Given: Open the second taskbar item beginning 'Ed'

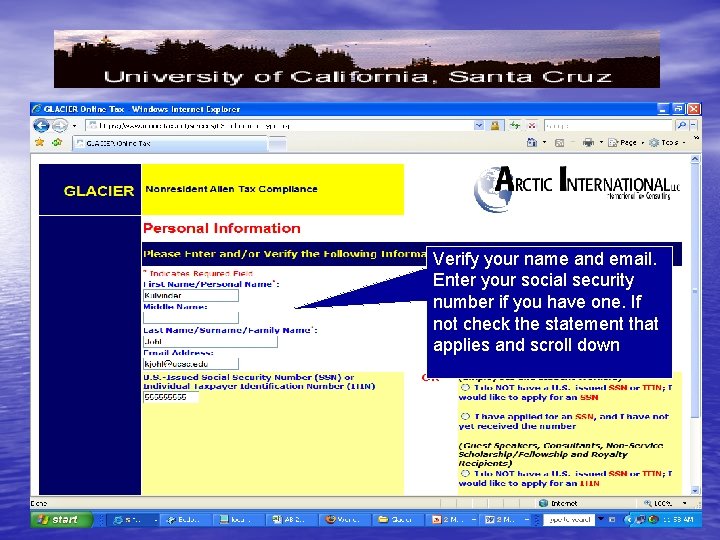Looking at the screenshot, I should click(x=186, y=520).
